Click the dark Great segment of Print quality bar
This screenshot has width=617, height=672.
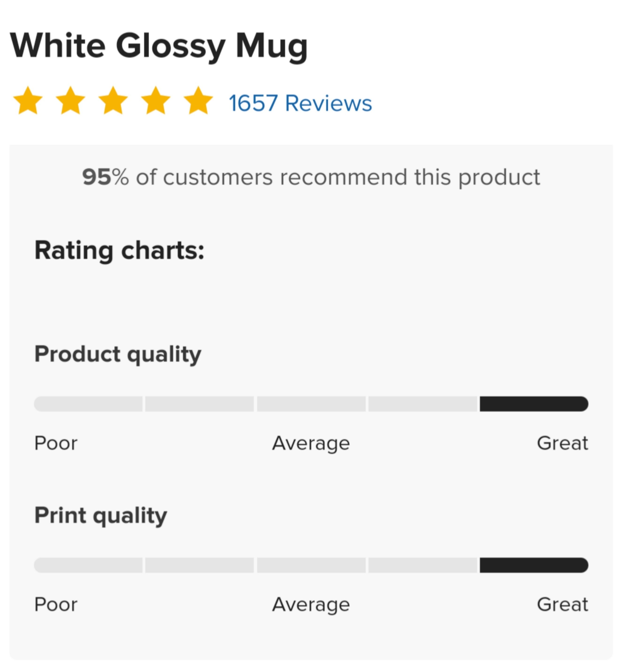[x=534, y=565]
